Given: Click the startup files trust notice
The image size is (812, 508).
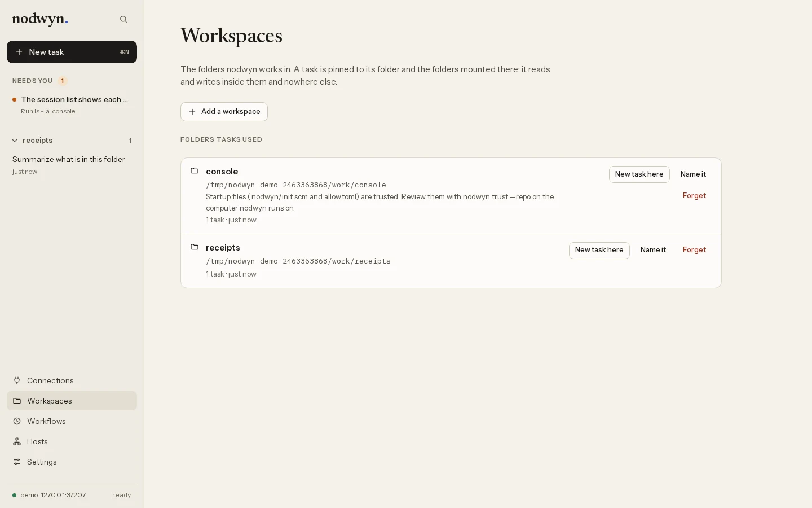Looking at the screenshot, I should [x=379, y=202].
